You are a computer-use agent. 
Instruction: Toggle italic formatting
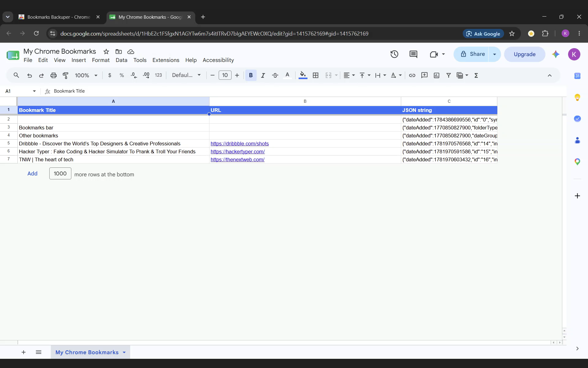coord(263,75)
